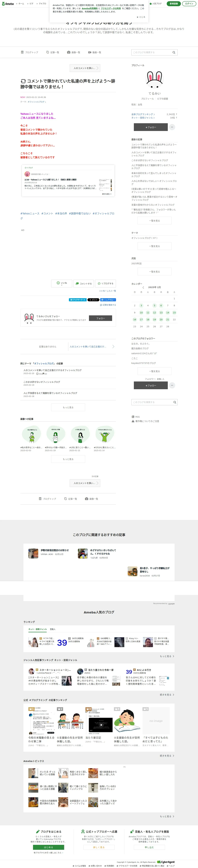Expand the 2025年 month archive plus icon

click(x=140, y=263)
